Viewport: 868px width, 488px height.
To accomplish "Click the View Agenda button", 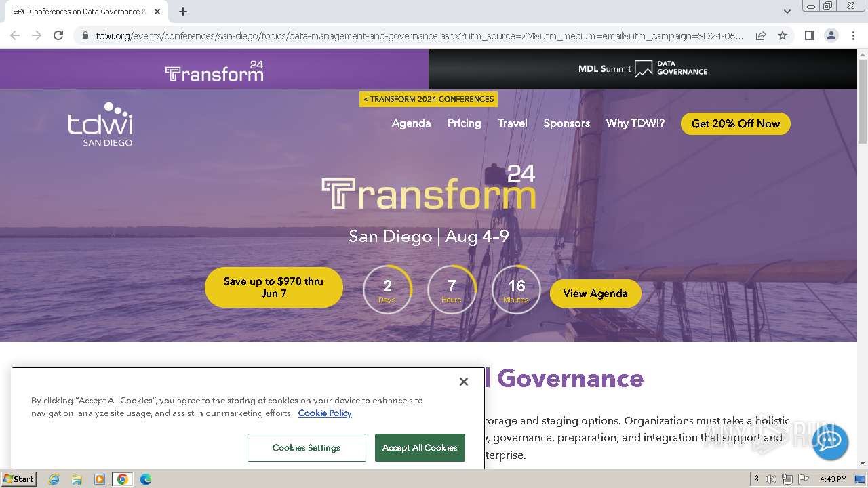I will point(595,293).
